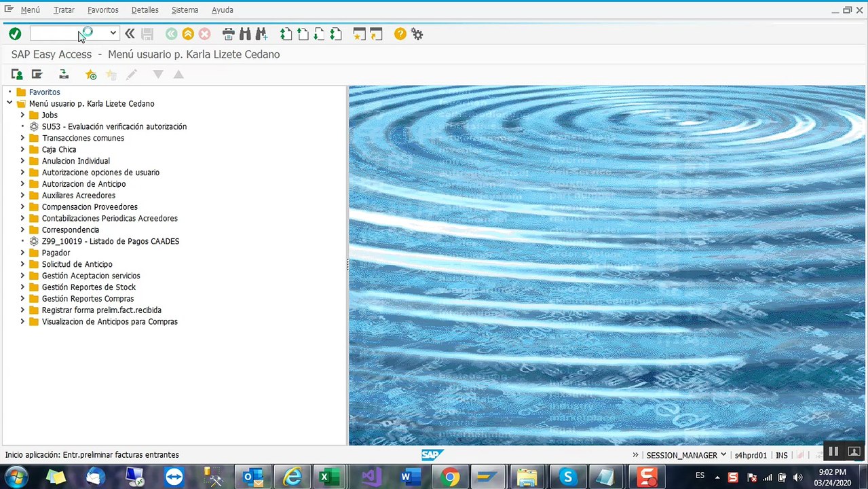Select the Solicitud de Anticipo folder

77,264
